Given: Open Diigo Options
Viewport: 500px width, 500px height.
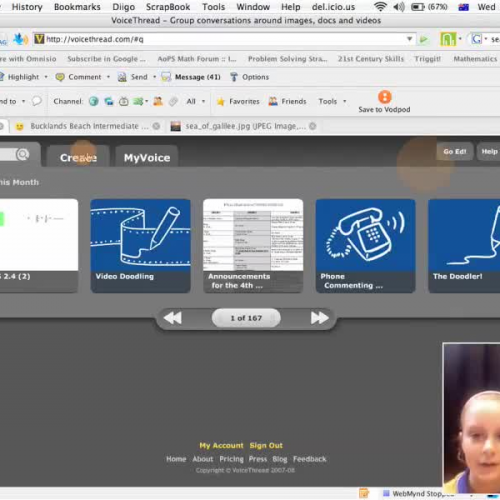Looking at the screenshot, I should coord(249,77).
